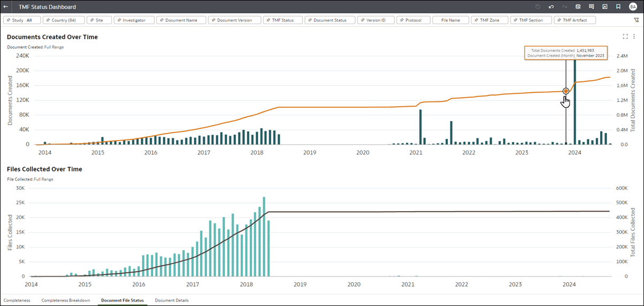Image resolution: width=644 pixels, height=306 pixels.
Task: Toggle the pin on the Site filter
Action: coord(91,20)
